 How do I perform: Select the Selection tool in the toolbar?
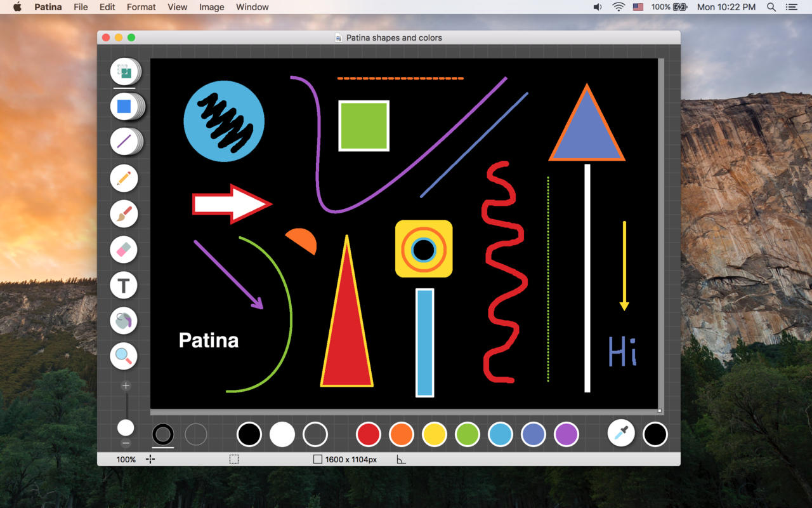(124, 72)
